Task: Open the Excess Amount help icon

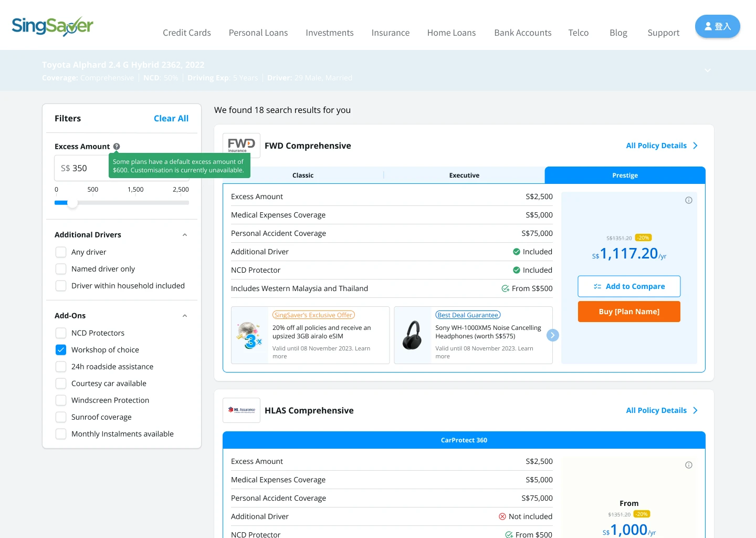Action: [x=117, y=147]
